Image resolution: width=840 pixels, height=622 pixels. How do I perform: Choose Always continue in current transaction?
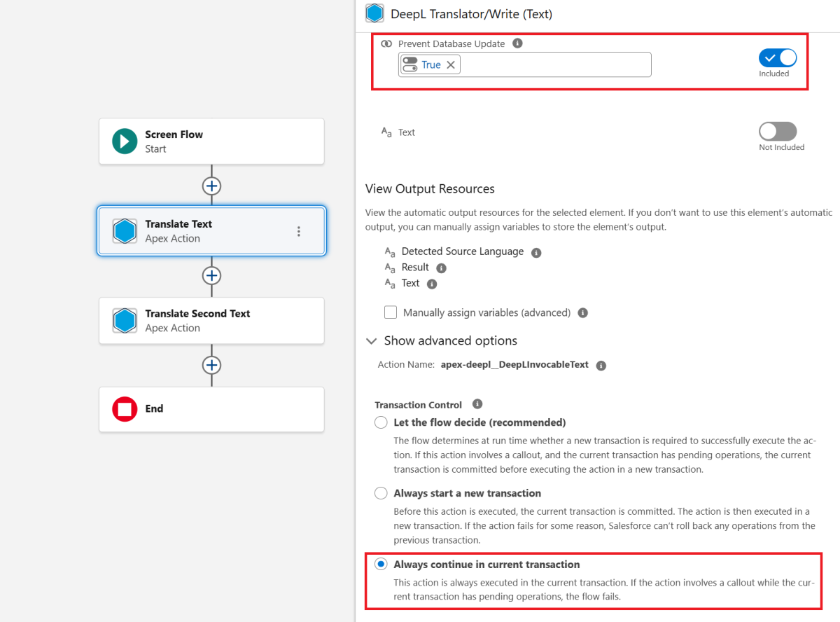coord(381,565)
